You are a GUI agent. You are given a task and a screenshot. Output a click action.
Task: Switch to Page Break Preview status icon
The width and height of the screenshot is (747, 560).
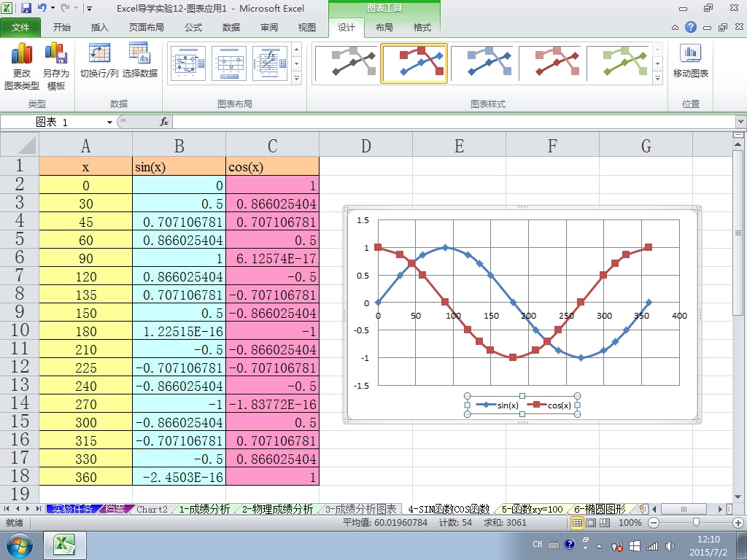[605, 522]
